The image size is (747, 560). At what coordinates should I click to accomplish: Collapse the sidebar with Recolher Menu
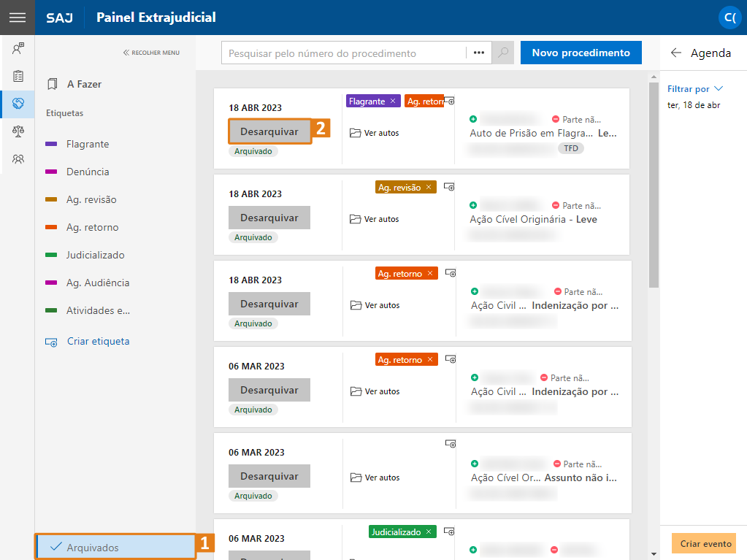(151, 53)
